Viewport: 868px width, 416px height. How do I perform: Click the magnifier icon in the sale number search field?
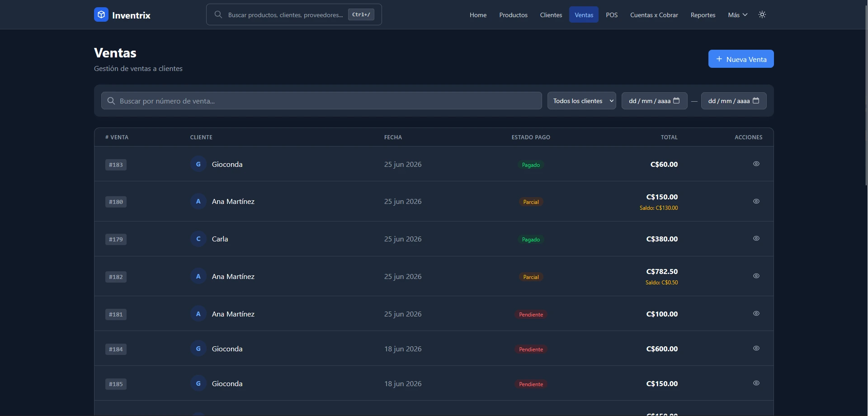coord(111,101)
